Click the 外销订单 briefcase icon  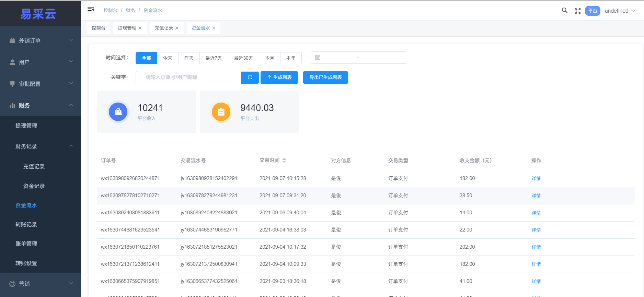click(x=12, y=40)
